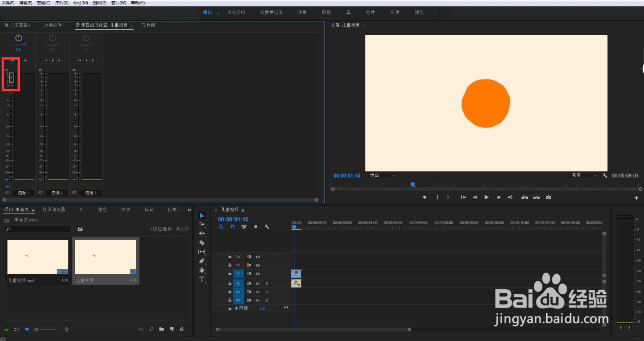Click the New Item icon in project panel
644x341 pixels.
[x=172, y=329]
